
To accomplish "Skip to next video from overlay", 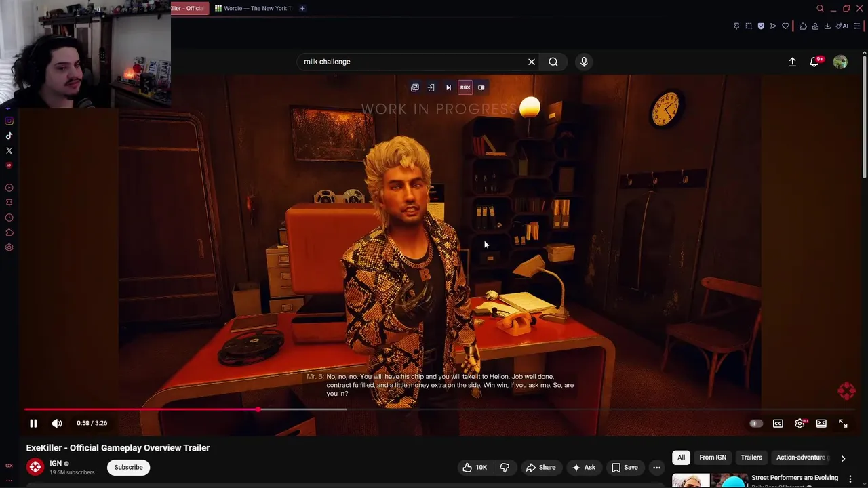I will tap(448, 87).
